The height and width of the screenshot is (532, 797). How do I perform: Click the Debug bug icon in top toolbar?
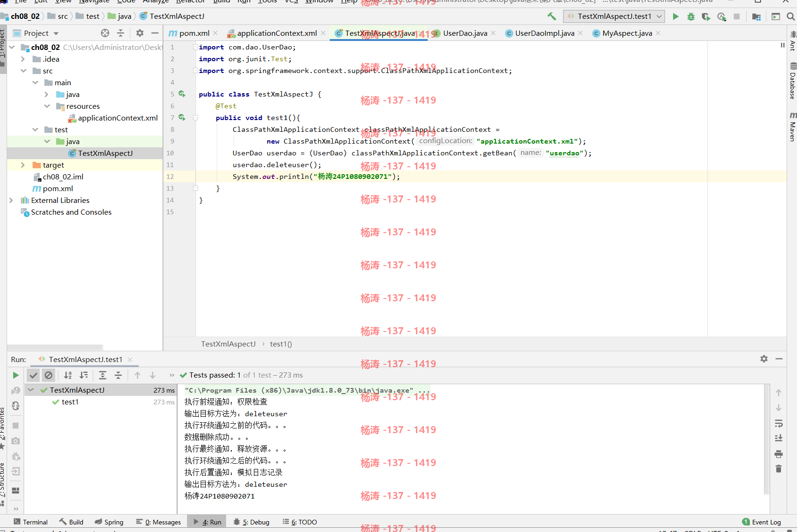point(691,16)
